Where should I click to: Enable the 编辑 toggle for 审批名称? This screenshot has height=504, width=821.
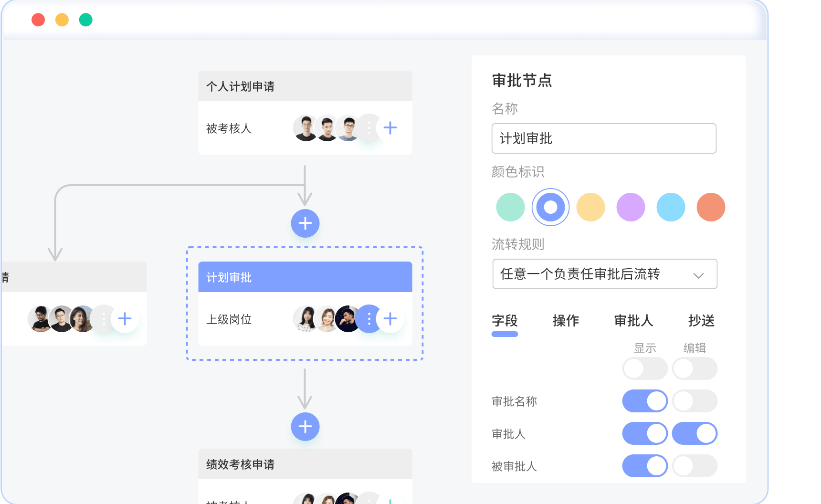tap(695, 401)
